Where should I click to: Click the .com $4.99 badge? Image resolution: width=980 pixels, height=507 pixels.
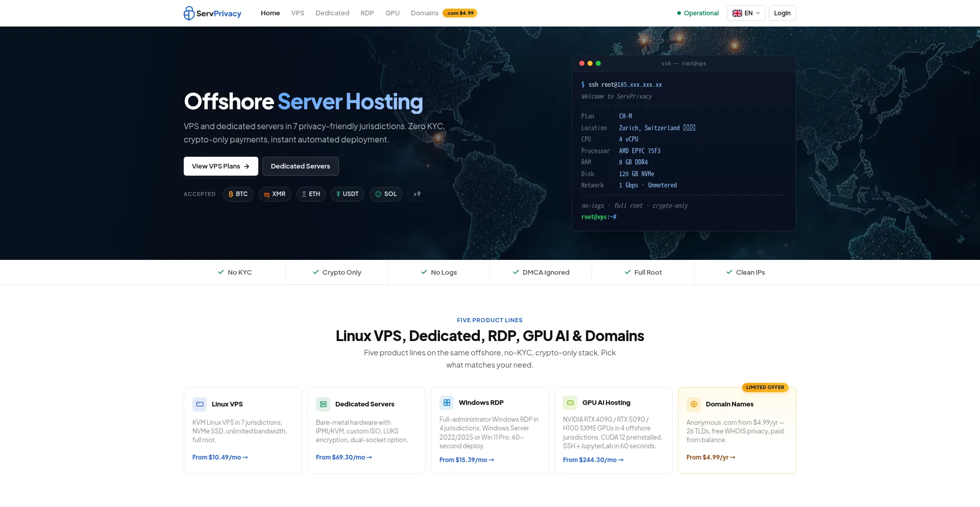pos(460,13)
